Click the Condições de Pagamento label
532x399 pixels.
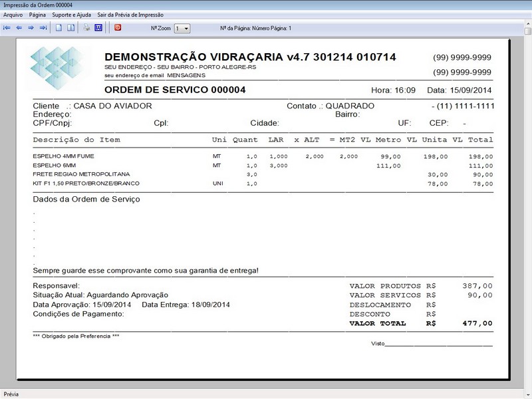pos(78,314)
